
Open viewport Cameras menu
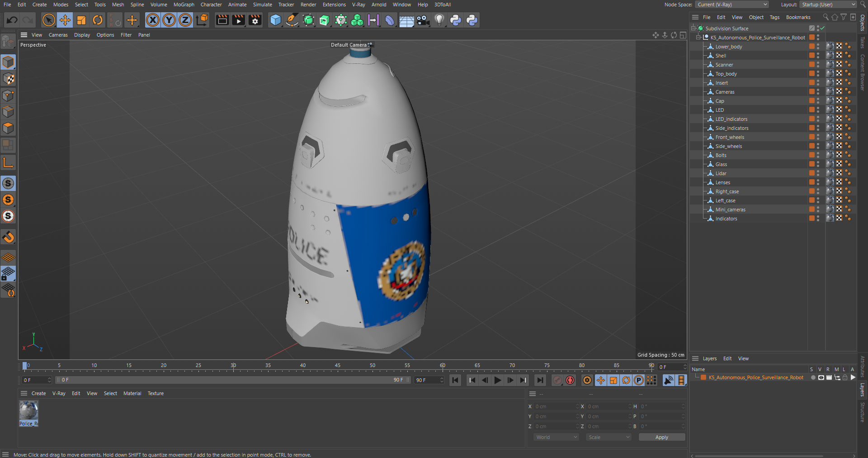(x=58, y=35)
